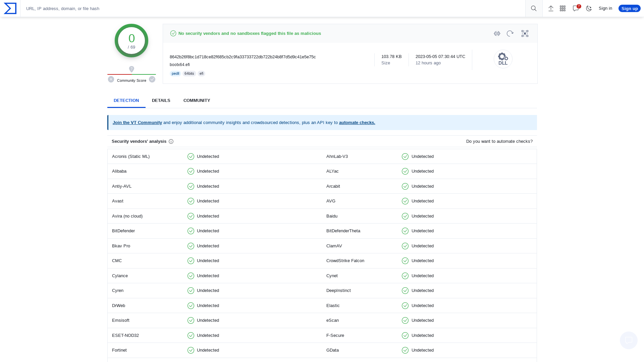Click ClamAV undetected check icon
The height and width of the screenshot is (362, 644).
click(405, 246)
